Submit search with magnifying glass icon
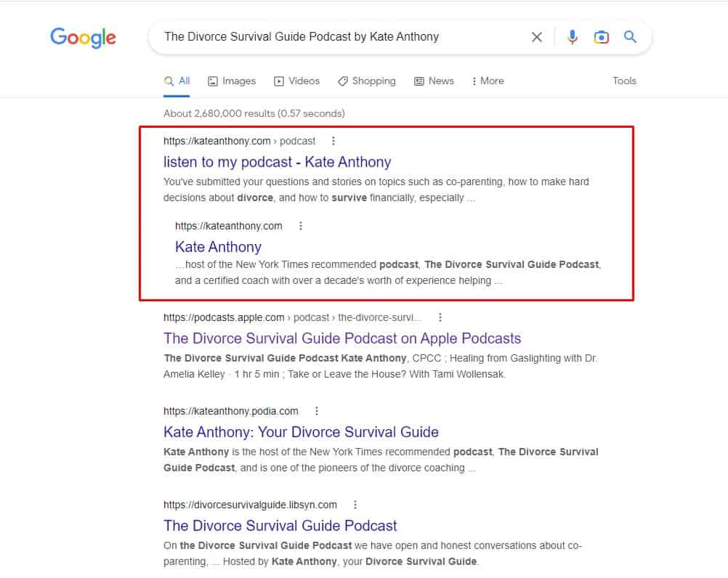The width and height of the screenshot is (728, 578). [630, 36]
